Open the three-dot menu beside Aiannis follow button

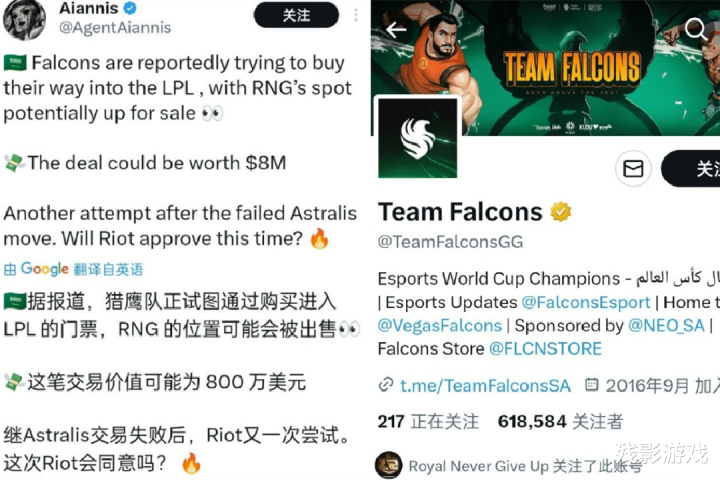356,15
